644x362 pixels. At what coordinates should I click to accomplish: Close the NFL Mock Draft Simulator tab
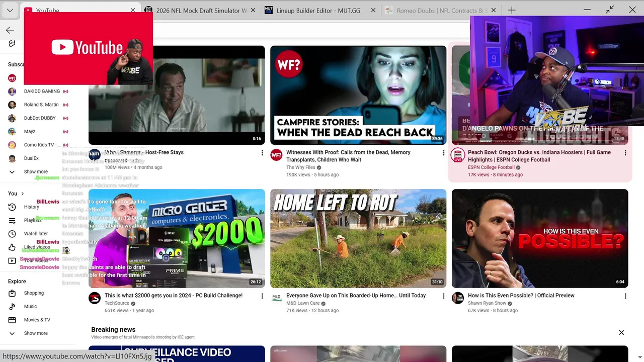pyautogui.click(x=253, y=10)
